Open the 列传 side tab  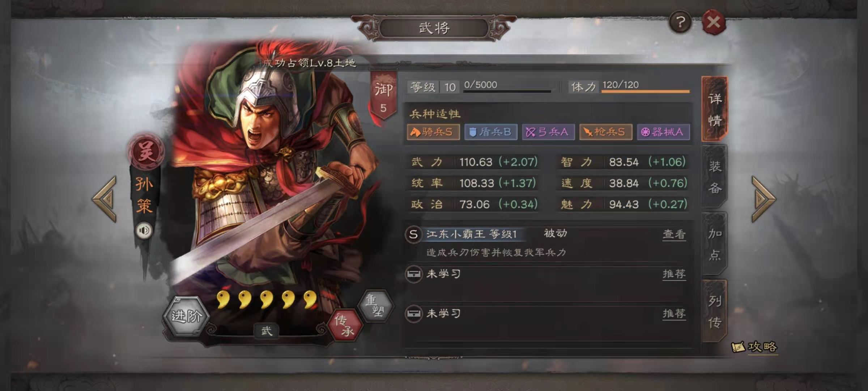click(715, 311)
